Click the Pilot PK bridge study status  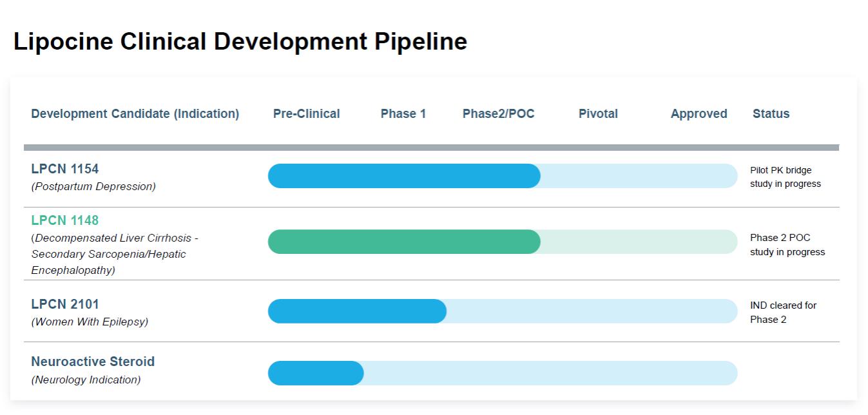coord(785,177)
